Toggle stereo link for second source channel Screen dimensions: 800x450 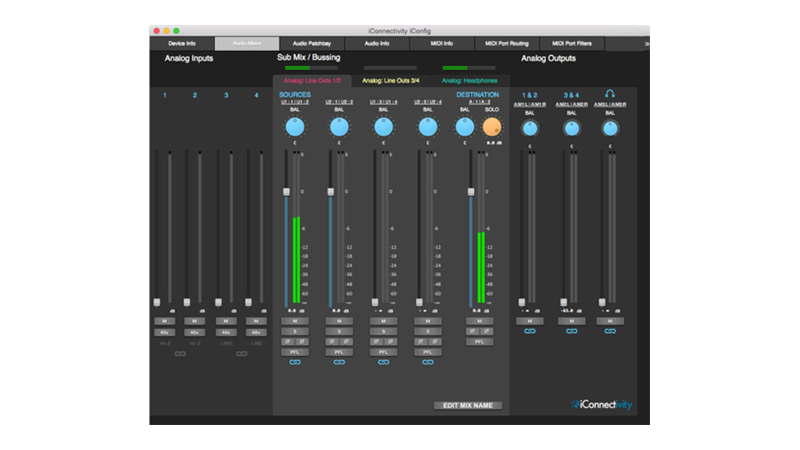[339, 362]
